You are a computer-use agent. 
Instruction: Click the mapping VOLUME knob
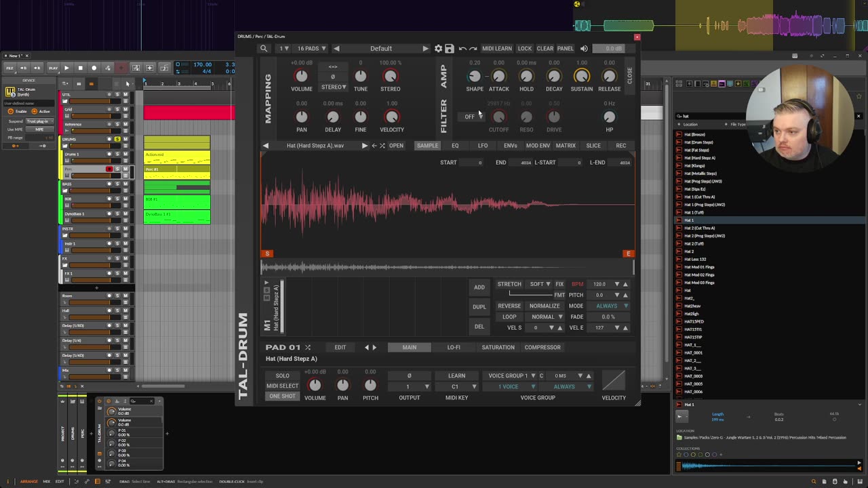tap(302, 77)
